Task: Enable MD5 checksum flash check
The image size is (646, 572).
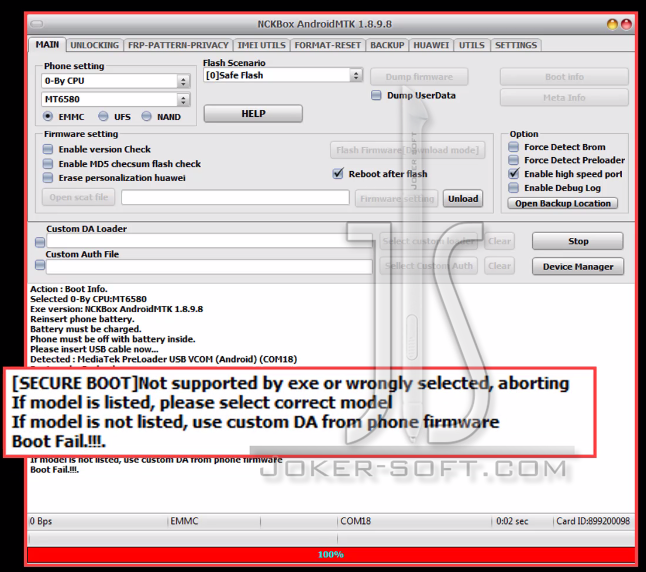Action: coord(48,164)
